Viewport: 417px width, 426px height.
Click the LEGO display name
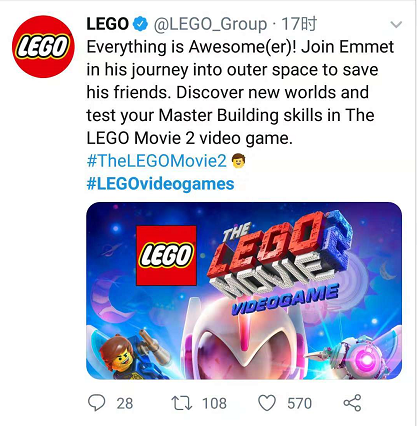pyautogui.click(x=107, y=24)
